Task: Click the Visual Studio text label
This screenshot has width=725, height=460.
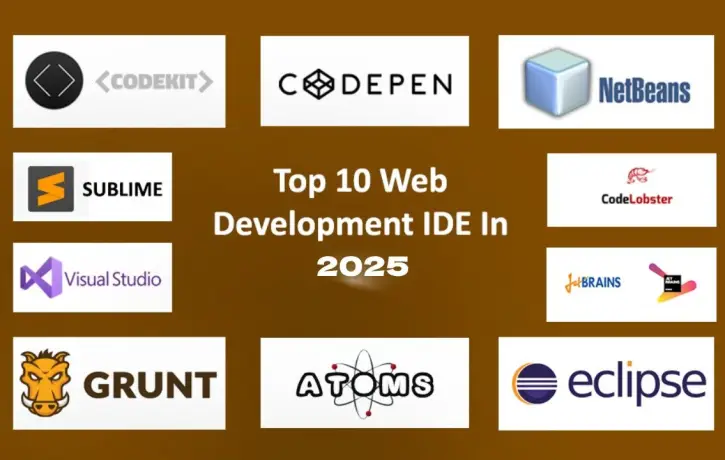Action: point(113,279)
